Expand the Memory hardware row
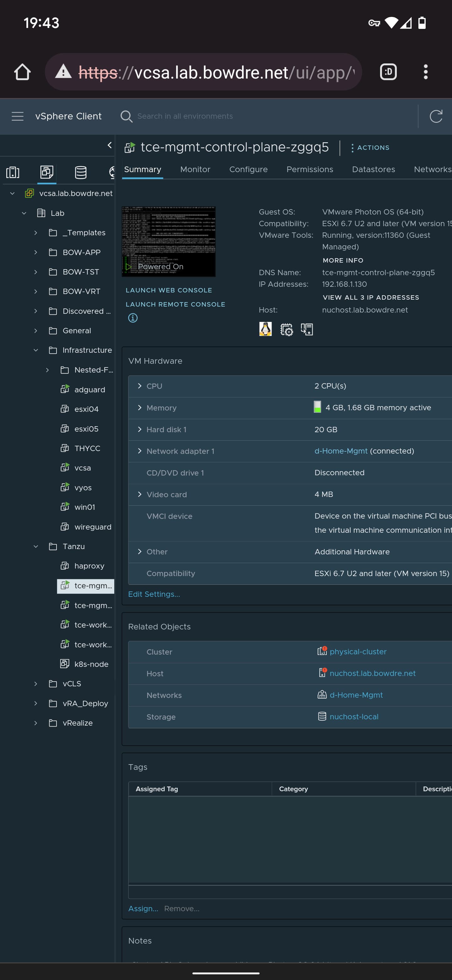Image resolution: width=452 pixels, height=980 pixels. (139, 407)
